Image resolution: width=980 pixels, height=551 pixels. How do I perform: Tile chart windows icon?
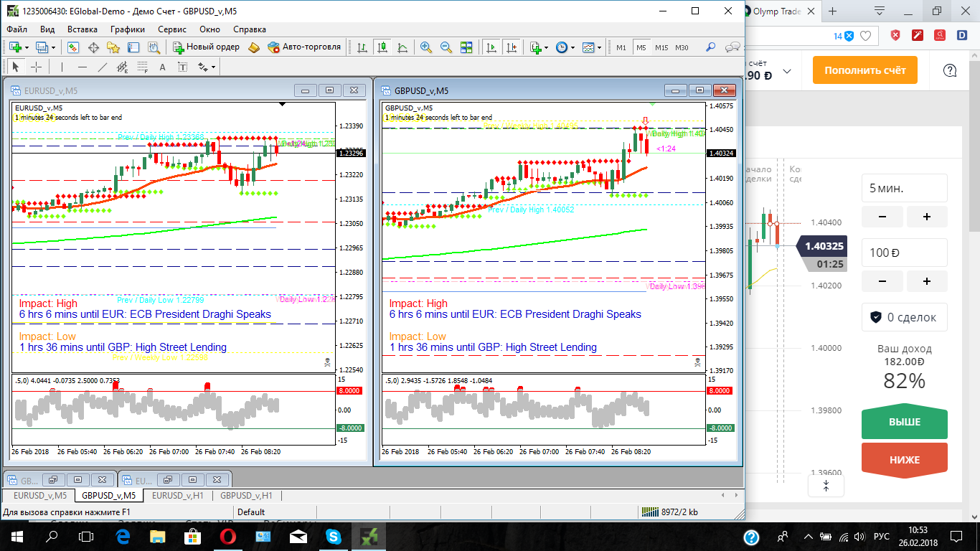466,47
